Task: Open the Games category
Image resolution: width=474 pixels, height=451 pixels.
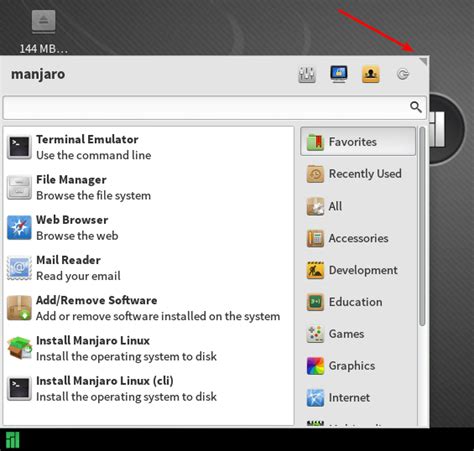Action: click(x=358, y=334)
